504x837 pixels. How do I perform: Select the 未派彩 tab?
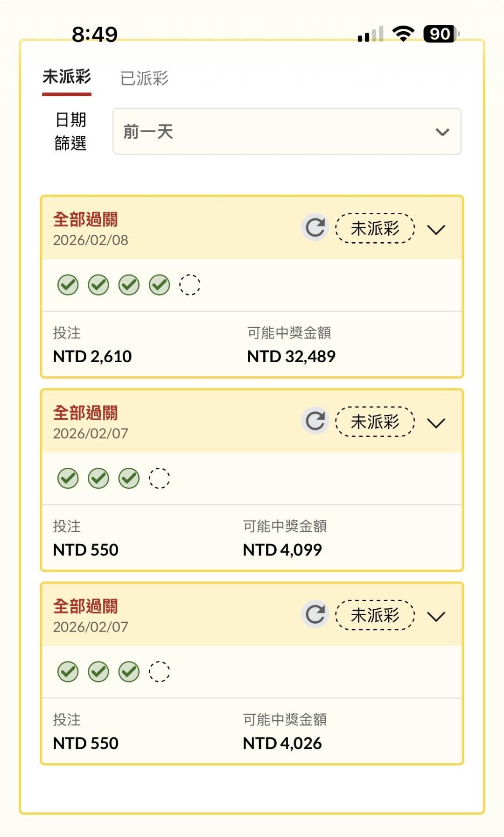pyautogui.click(x=67, y=77)
